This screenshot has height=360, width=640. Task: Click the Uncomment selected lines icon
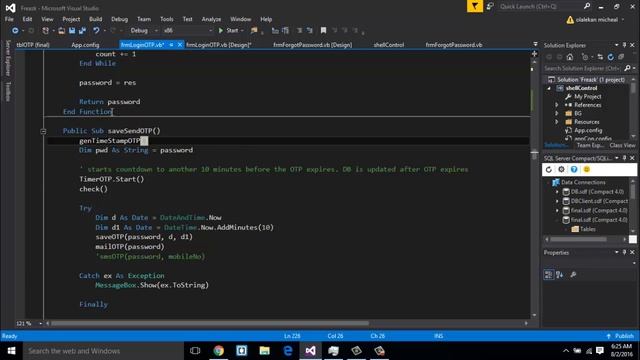click(x=285, y=31)
